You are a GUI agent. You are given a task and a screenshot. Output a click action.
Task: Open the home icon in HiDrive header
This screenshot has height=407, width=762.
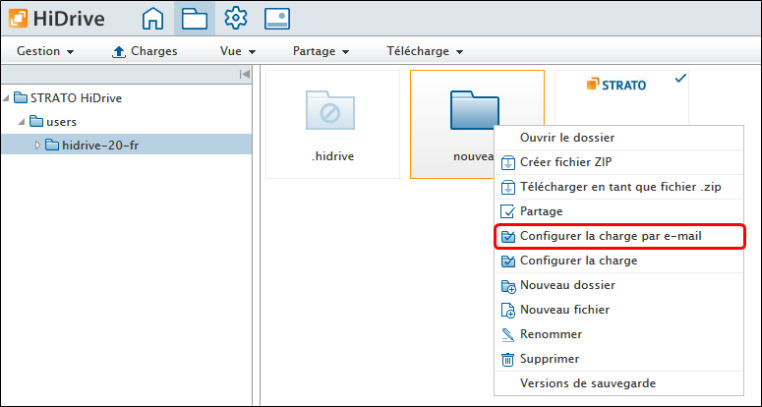(152, 18)
